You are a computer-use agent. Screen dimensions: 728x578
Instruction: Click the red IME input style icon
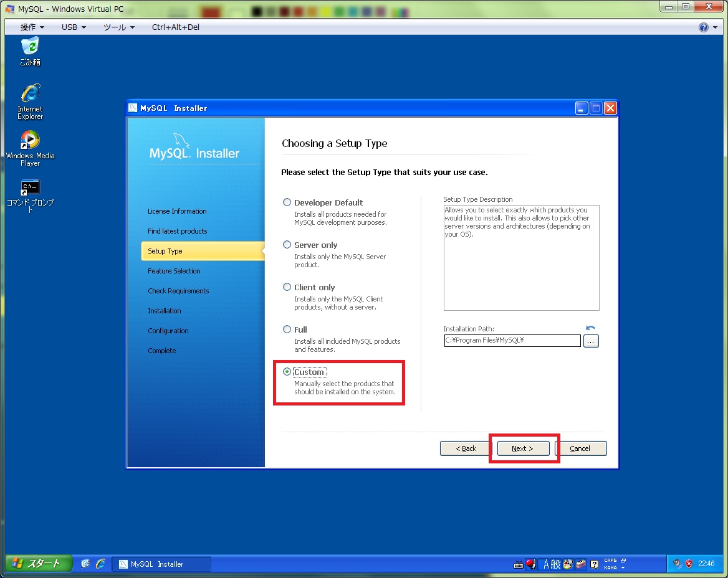[531, 564]
